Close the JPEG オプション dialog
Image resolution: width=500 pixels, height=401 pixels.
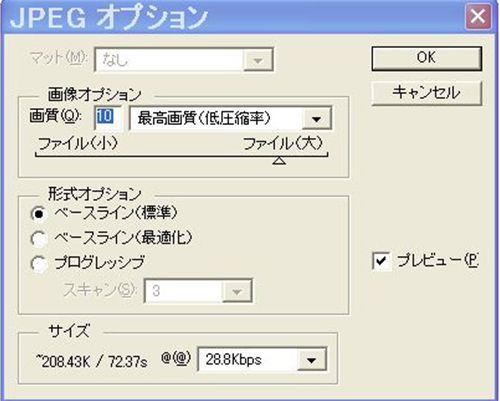point(478,16)
